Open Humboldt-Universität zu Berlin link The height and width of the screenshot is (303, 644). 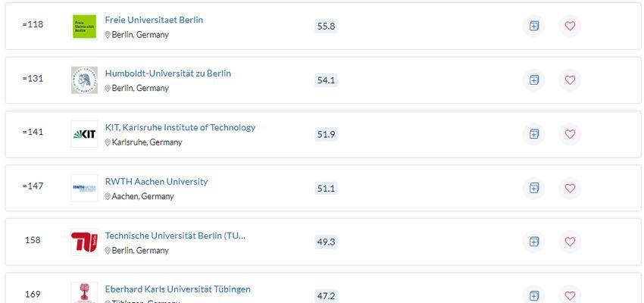tap(168, 73)
